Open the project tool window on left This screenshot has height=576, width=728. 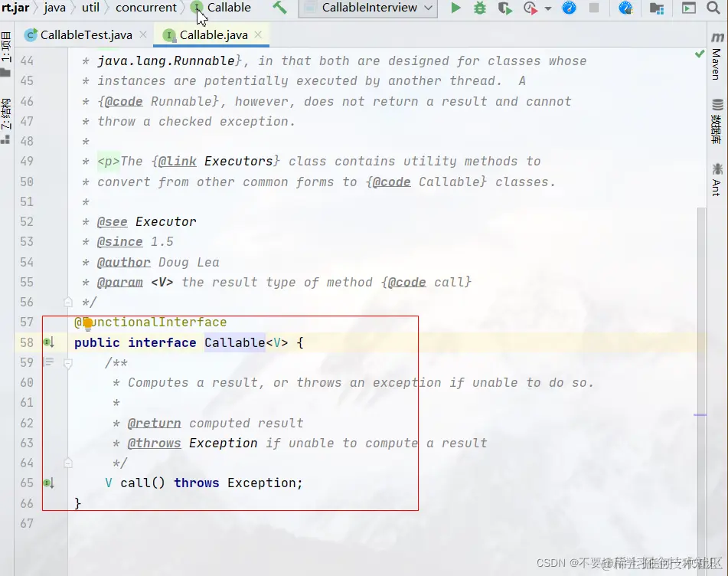pos(5,52)
